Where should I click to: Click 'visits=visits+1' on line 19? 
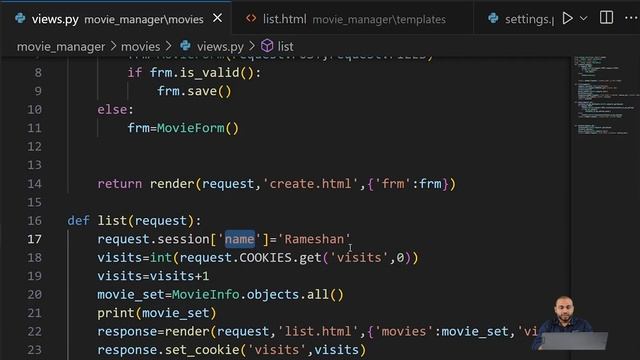(x=153, y=276)
